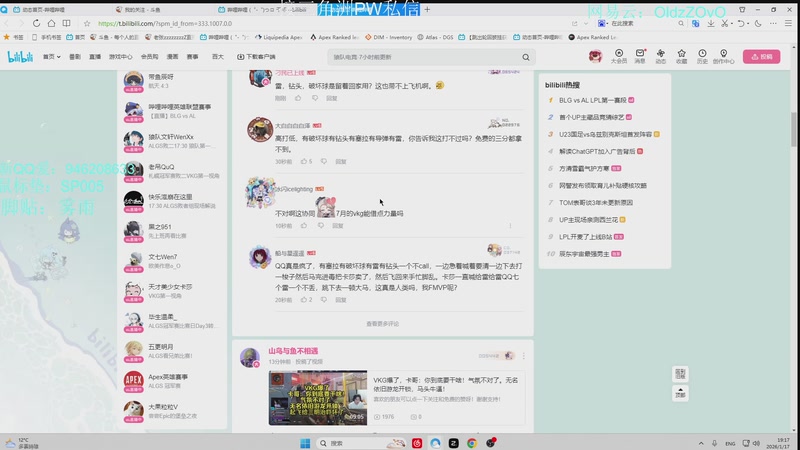
Task: Click the back-to-top 顶部 button
Action: click(x=680, y=393)
